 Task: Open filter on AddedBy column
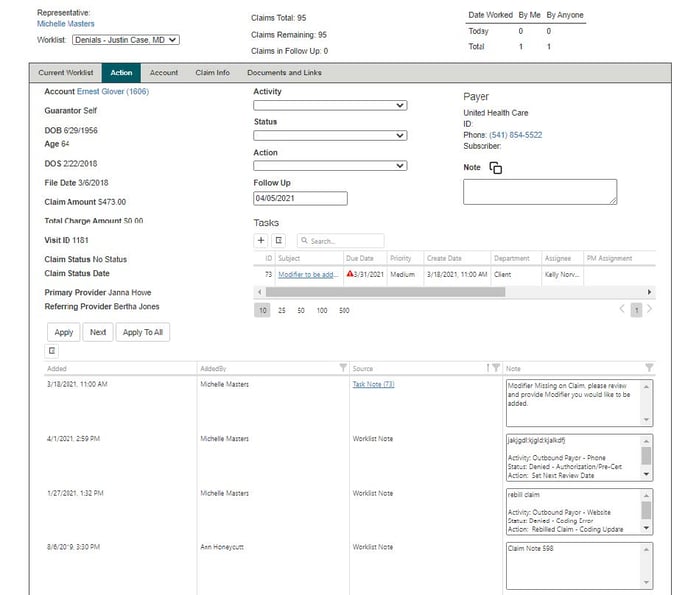pyautogui.click(x=343, y=369)
